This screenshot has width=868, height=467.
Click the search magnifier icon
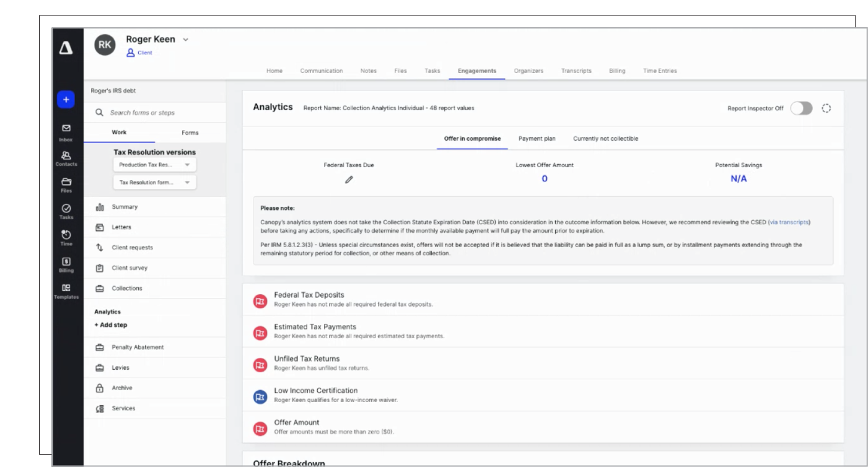(x=99, y=113)
